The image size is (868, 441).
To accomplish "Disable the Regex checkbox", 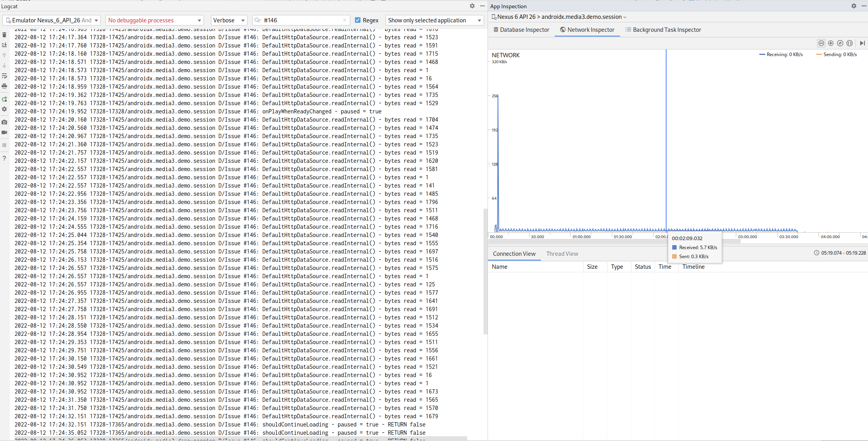I will pos(358,20).
